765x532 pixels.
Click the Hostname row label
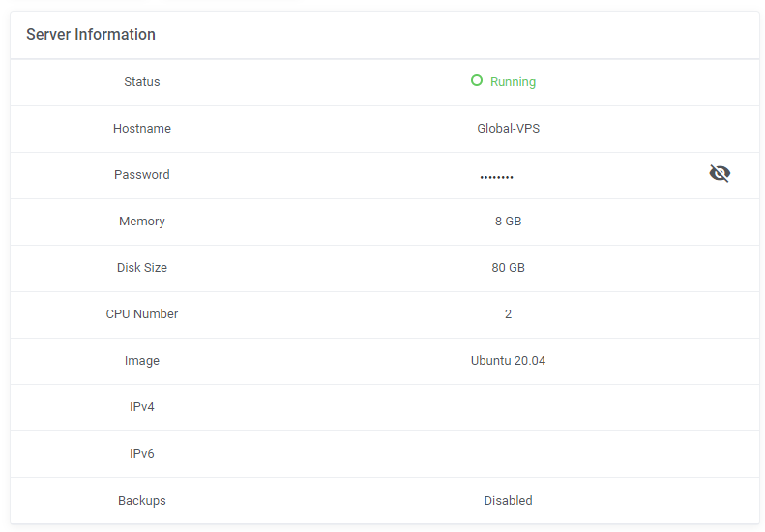point(142,129)
